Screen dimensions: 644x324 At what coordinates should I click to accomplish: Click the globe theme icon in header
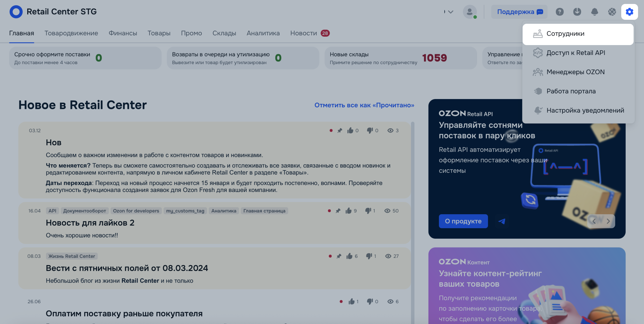(612, 12)
